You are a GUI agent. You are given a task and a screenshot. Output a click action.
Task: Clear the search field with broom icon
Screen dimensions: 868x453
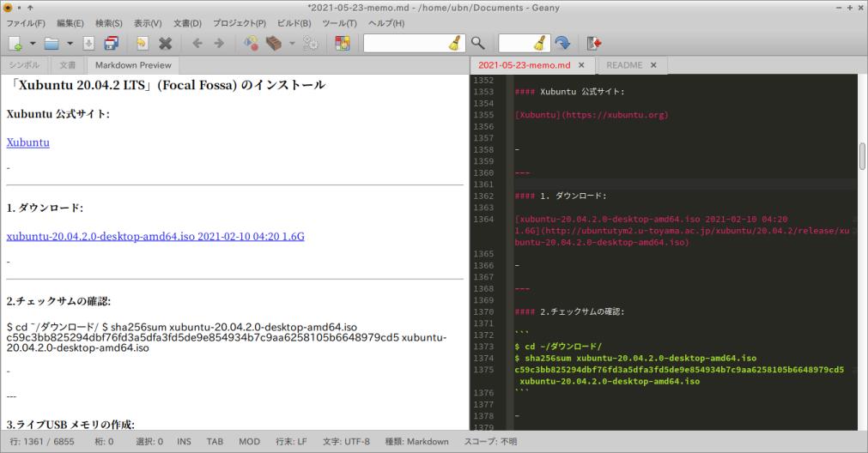[455, 43]
